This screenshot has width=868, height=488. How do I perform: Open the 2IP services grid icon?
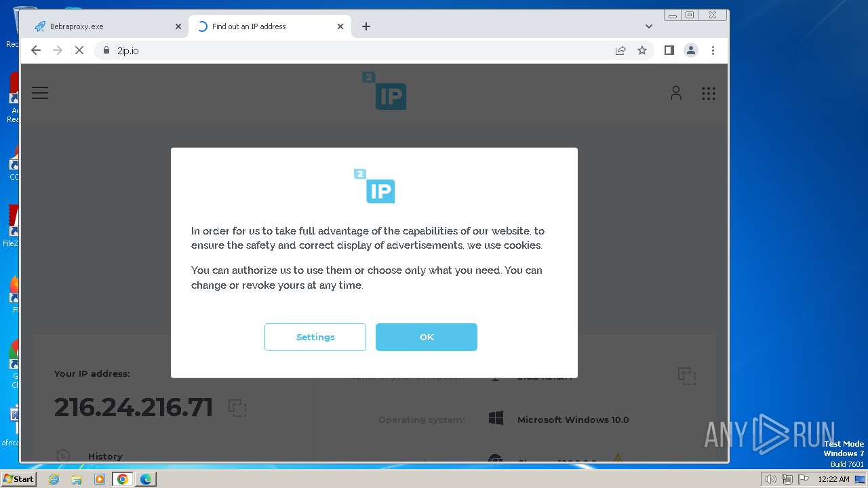point(709,94)
